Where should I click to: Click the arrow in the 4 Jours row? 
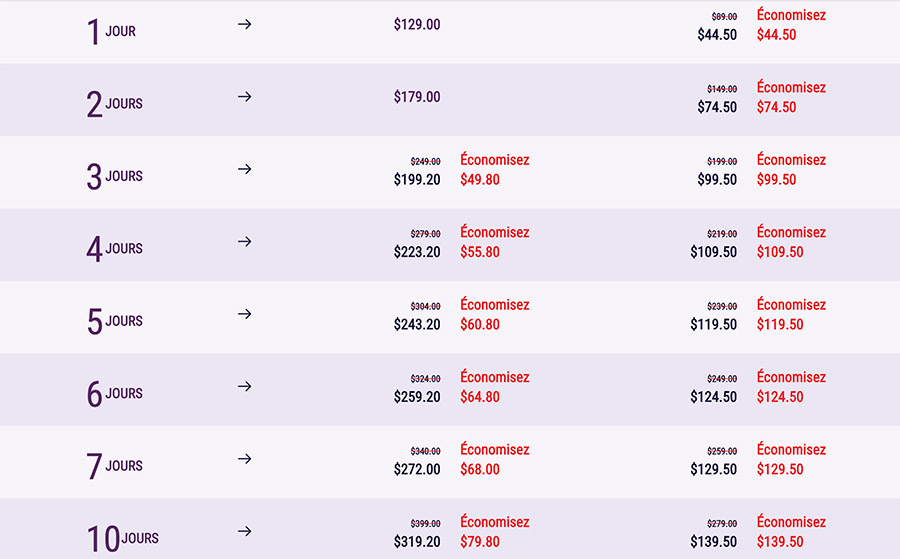244,242
